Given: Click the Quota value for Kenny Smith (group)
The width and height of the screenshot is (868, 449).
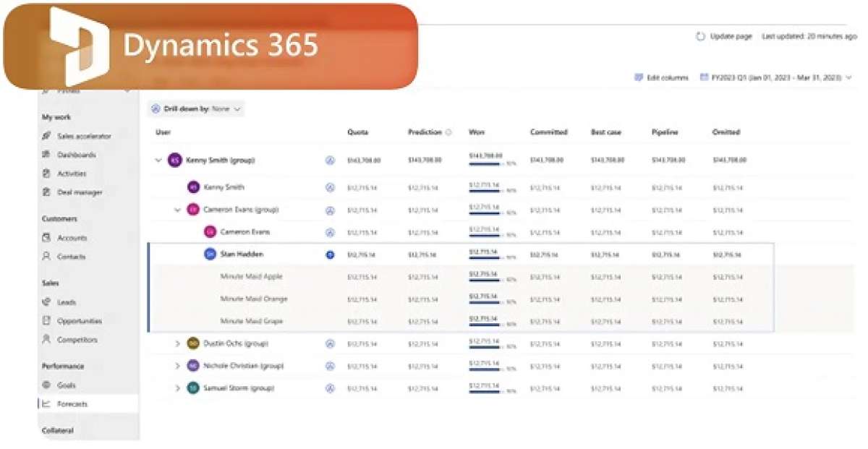Looking at the screenshot, I should click(x=364, y=161).
